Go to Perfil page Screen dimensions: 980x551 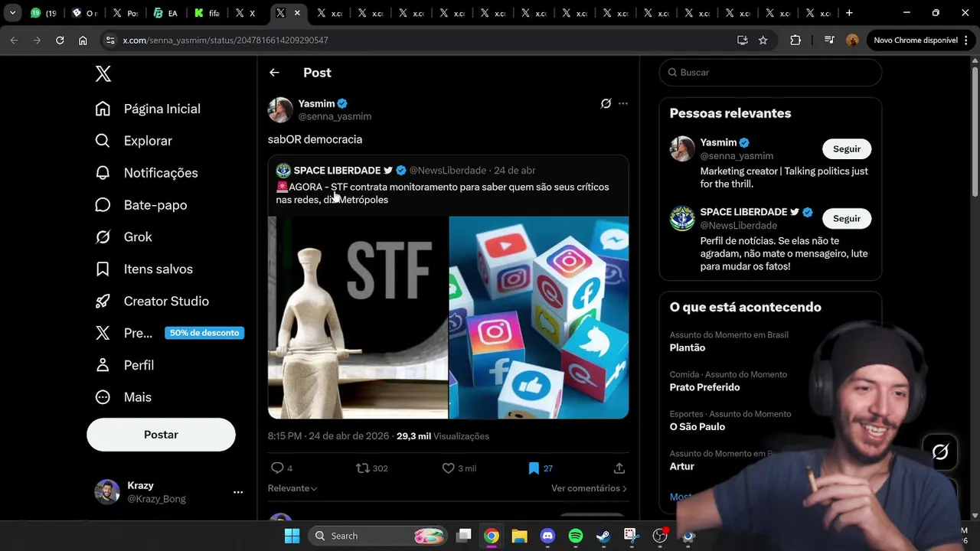tap(124, 365)
